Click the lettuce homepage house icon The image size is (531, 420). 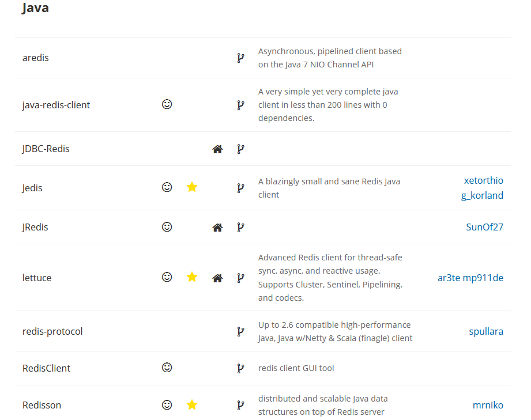(x=217, y=278)
